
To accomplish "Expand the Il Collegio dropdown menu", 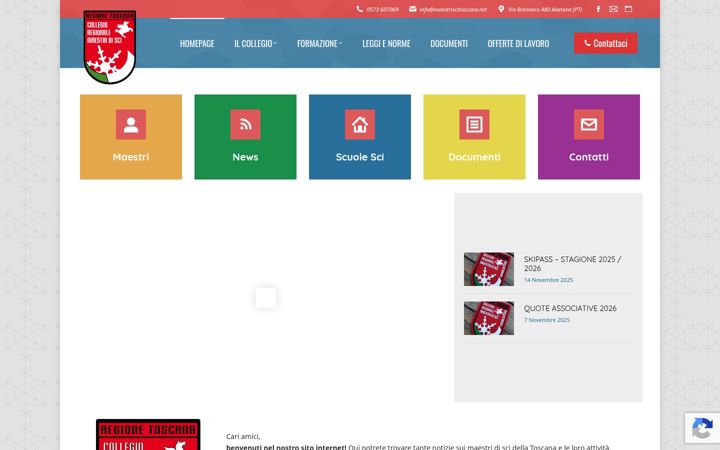I will (255, 44).
